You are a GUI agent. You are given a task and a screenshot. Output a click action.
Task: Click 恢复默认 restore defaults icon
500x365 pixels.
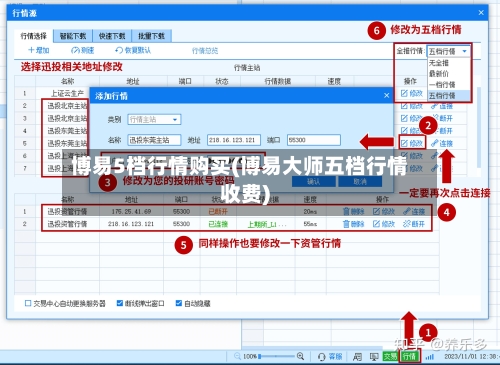pos(119,50)
